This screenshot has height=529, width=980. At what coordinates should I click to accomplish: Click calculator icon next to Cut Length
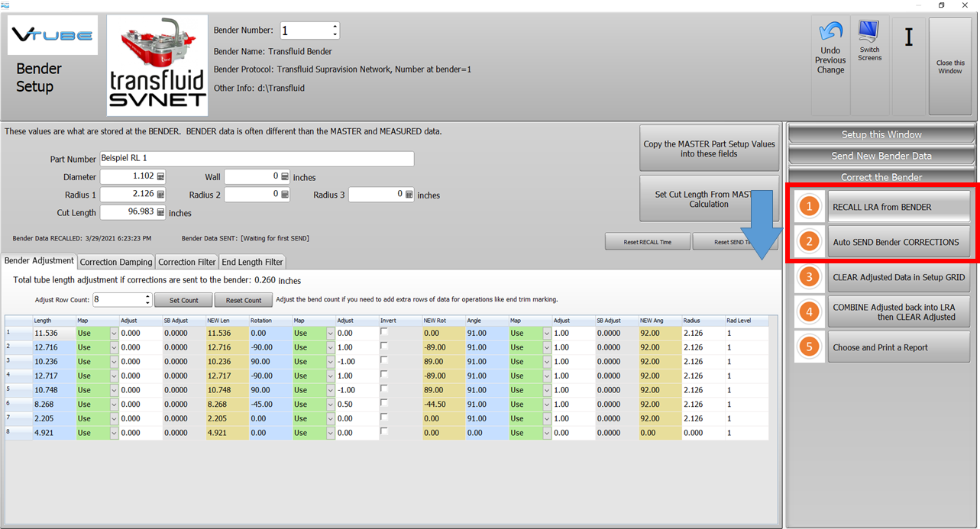(160, 213)
